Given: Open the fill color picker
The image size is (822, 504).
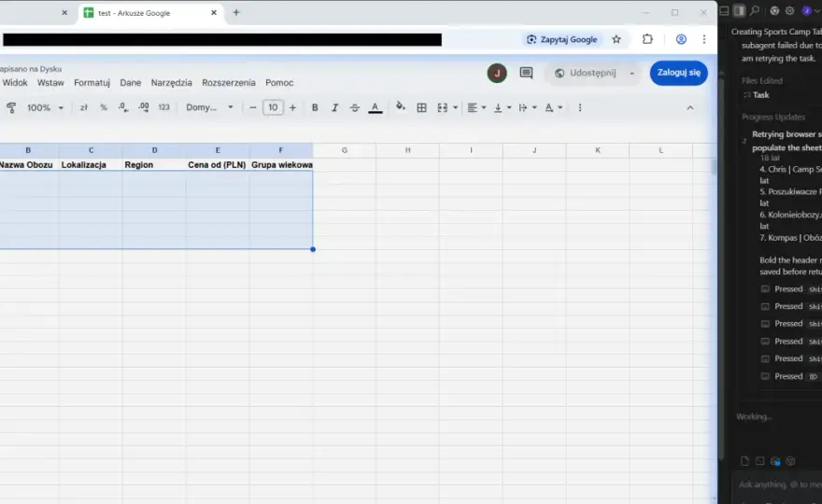Looking at the screenshot, I should point(401,107).
